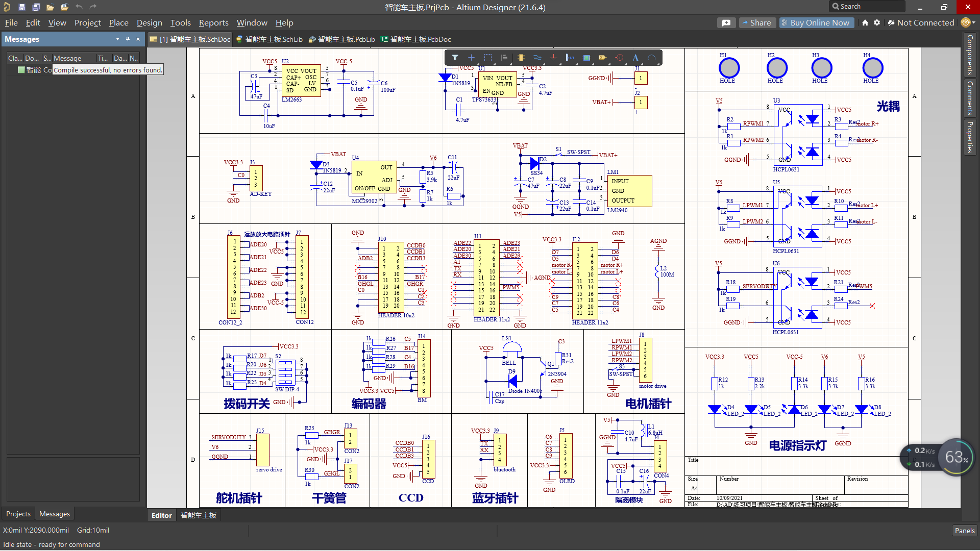Select the Place Text String tool

tap(635, 58)
